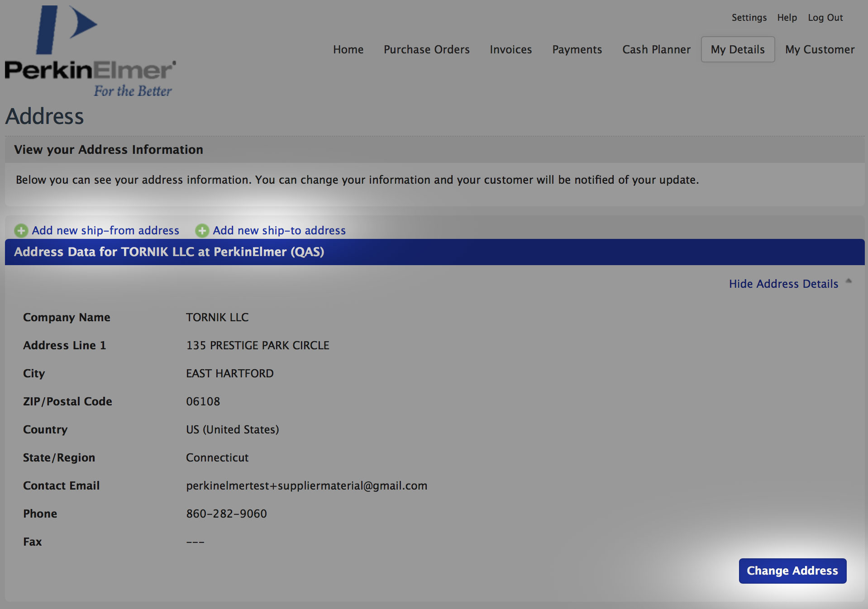Go to Purchase Orders
This screenshot has width=868, height=609.
point(426,49)
